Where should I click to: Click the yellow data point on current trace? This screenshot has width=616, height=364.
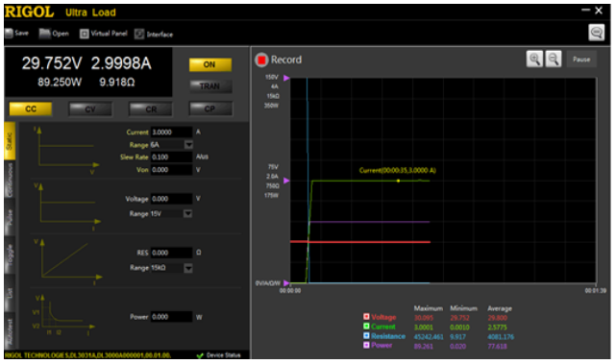[398, 181]
